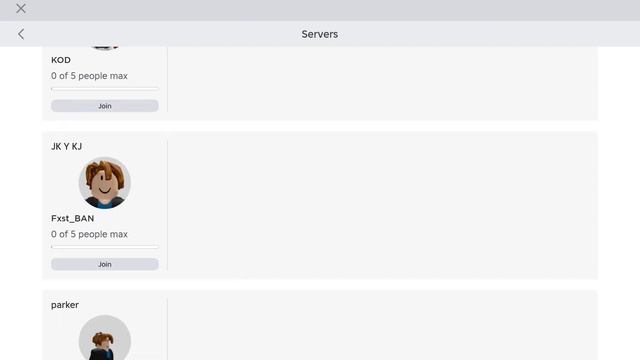The height and width of the screenshot is (360, 640).
Task: Click the Servers page title
Action: (320, 34)
